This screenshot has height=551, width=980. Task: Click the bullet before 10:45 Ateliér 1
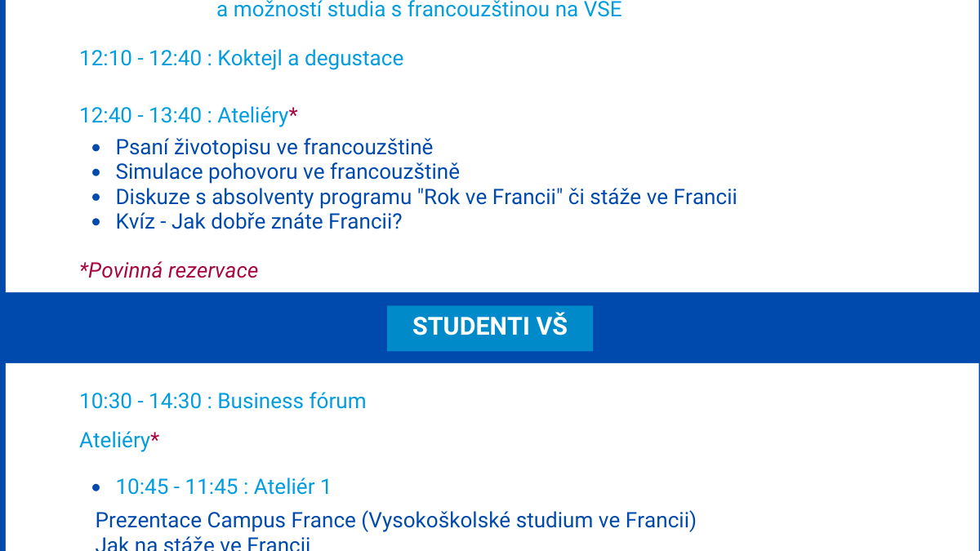[96, 488]
